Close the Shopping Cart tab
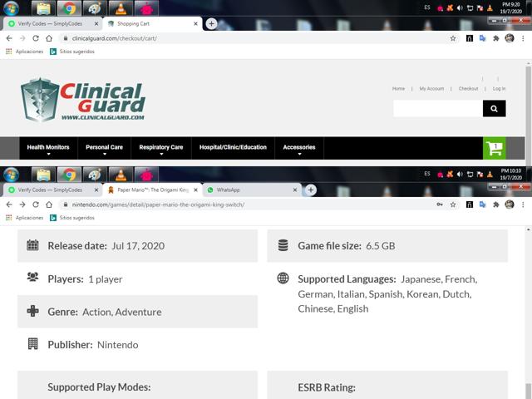The image size is (532, 399). coord(195,24)
